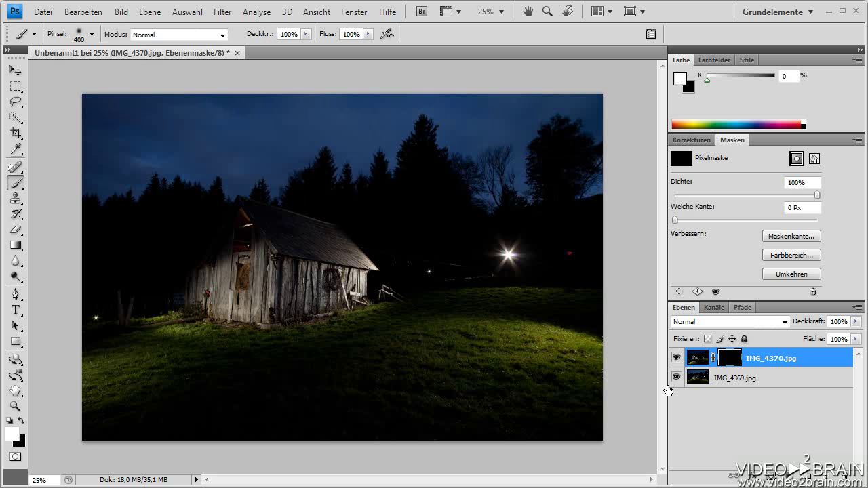
Task: Switch to the Pfade tab
Action: point(743,307)
